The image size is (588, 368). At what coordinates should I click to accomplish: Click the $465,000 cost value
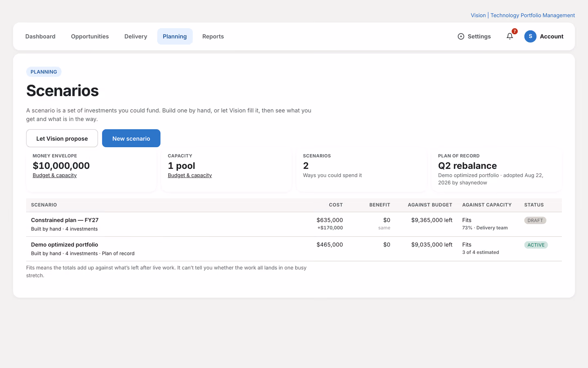point(330,245)
